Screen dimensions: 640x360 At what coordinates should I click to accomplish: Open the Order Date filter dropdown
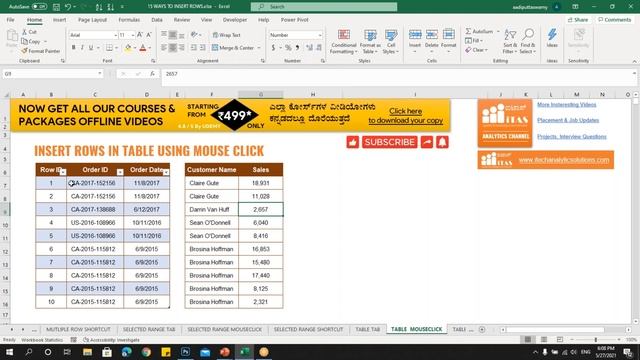coord(166,172)
